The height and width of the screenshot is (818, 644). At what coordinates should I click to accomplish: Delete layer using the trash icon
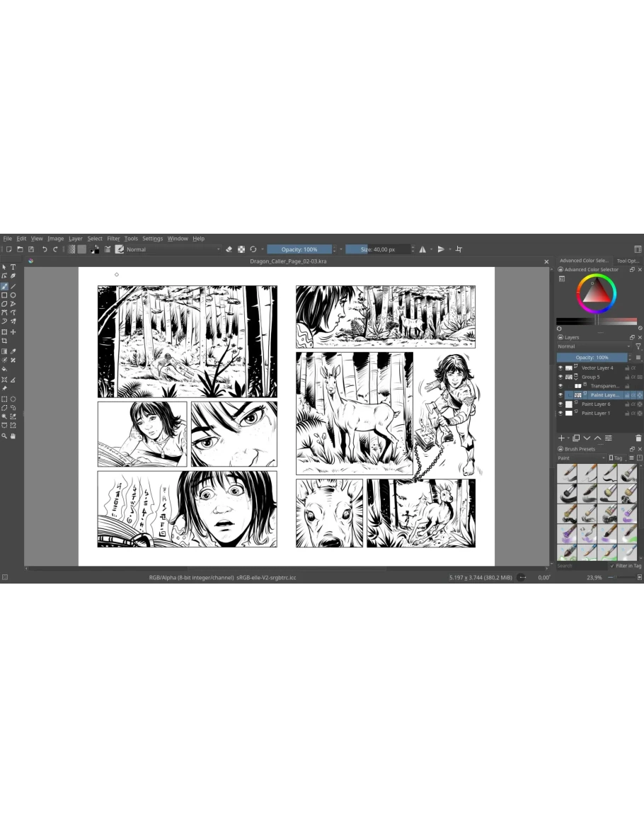(638, 438)
